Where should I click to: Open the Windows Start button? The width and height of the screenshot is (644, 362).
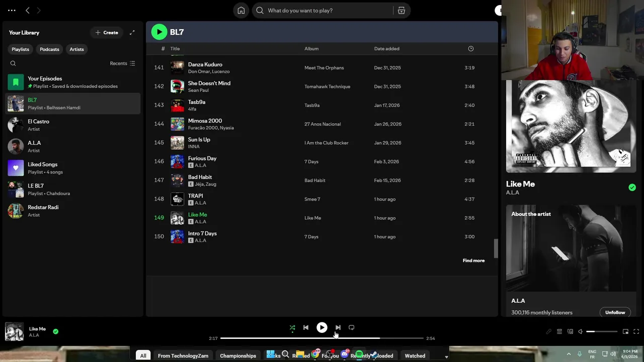coord(270,355)
